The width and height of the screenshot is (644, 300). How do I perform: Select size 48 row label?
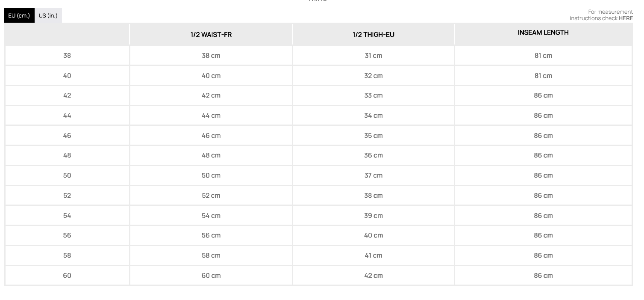67,155
